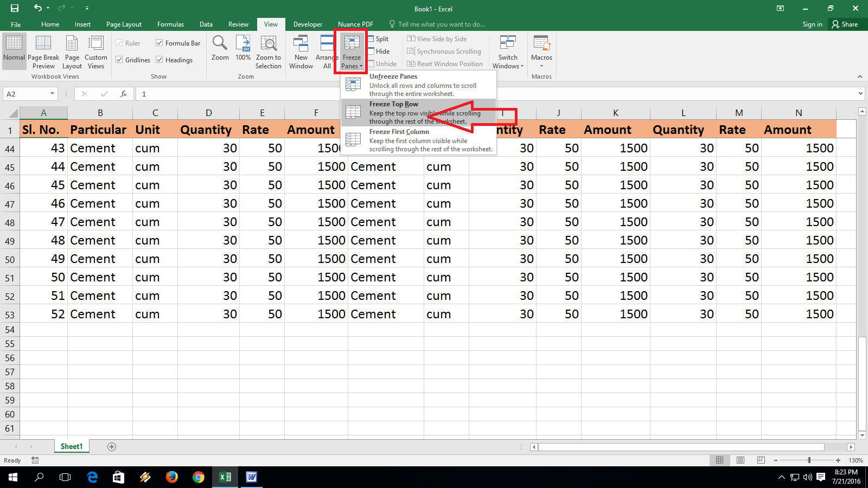Toggle the Gridlines checkbox
The image size is (868, 488).
[x=120, y=60]
